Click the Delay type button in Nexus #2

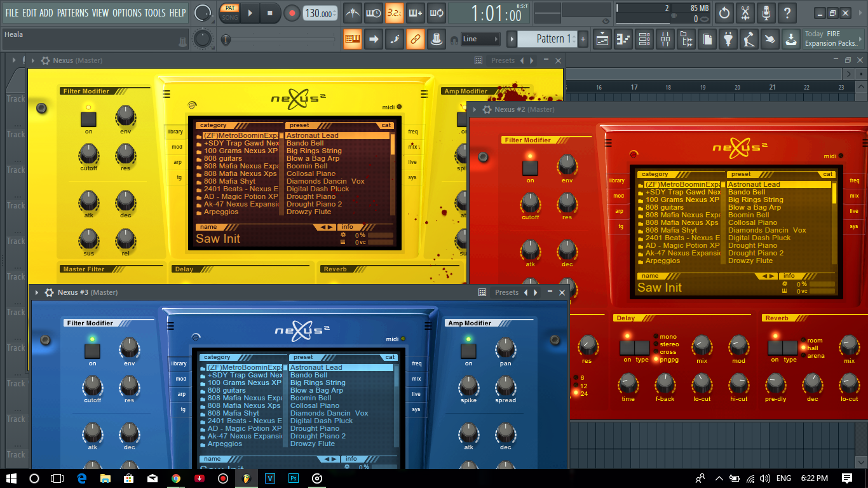pyautogui.click(x=642, y=348)
